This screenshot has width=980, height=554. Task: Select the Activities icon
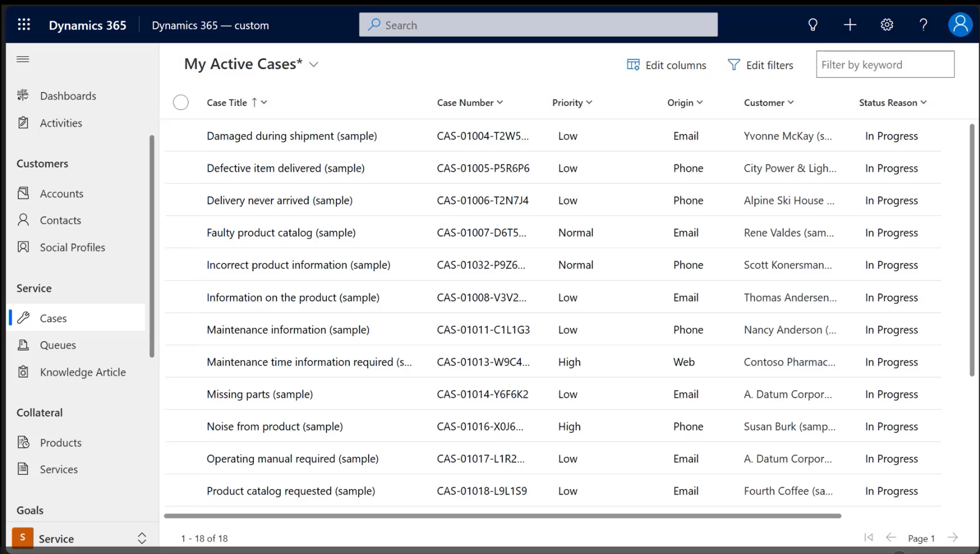pyautogui.click(x=22, y=123)
